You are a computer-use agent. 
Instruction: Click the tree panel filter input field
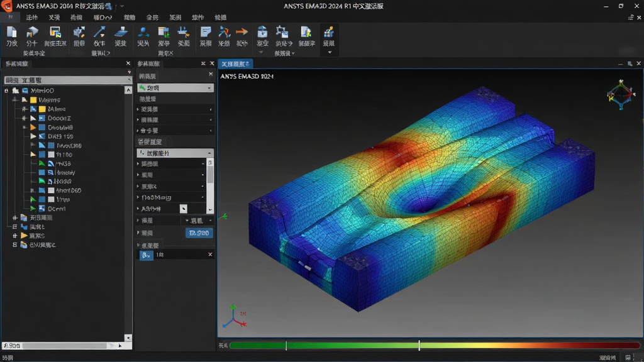[x=68, y=80]
